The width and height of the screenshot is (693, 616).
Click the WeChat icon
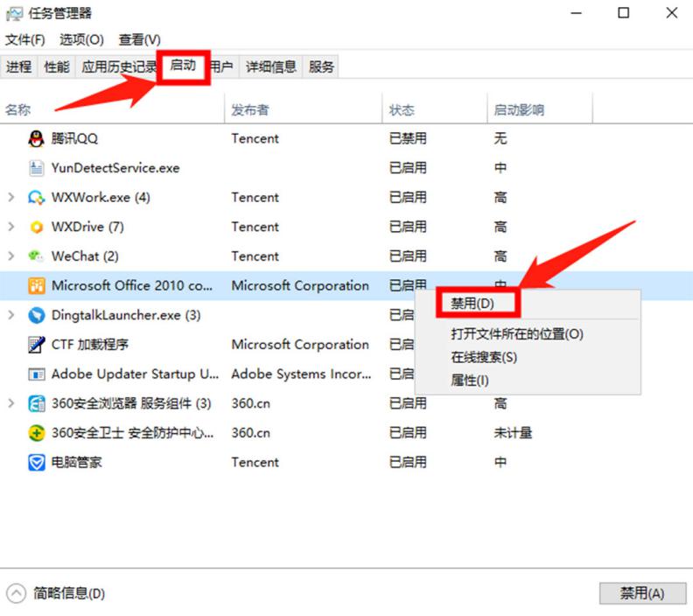pyautogui.click(x=36, y=255)
